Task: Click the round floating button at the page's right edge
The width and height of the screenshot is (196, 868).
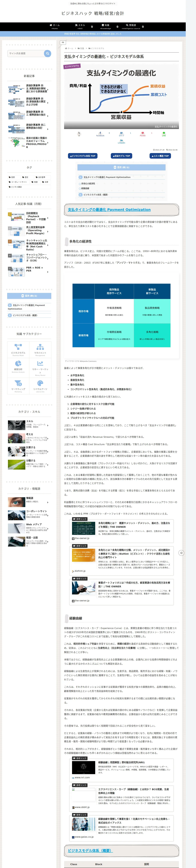Action: click(x=181, y=553)
